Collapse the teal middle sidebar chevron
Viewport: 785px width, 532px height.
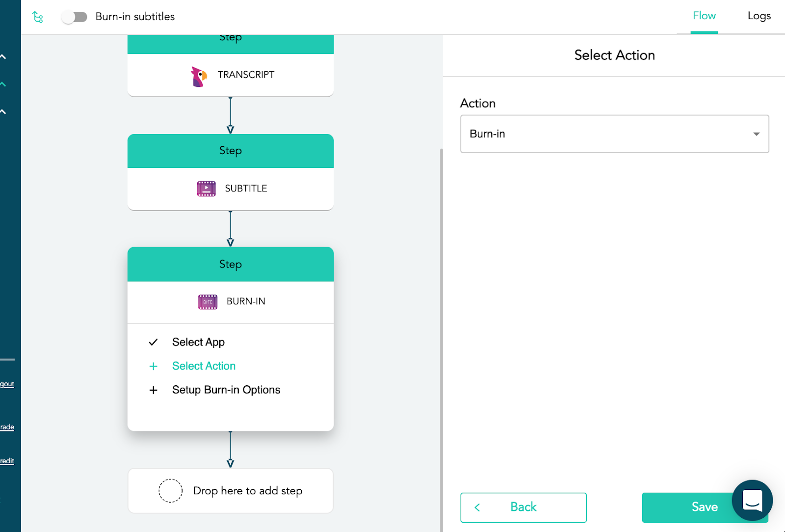click(3, 84)
